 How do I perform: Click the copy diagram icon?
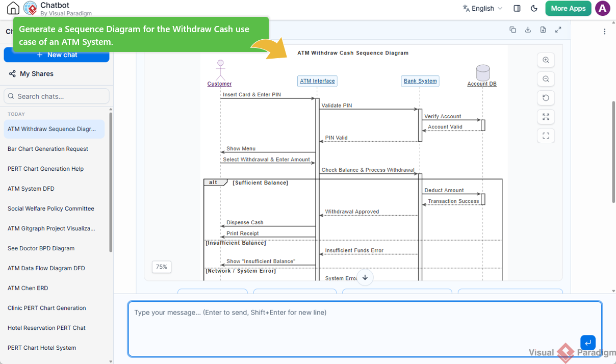tap(512, 30)
